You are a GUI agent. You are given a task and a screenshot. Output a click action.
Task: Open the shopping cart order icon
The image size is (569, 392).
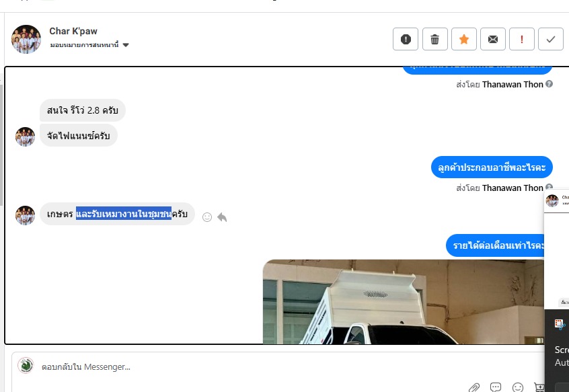[539, 387]
